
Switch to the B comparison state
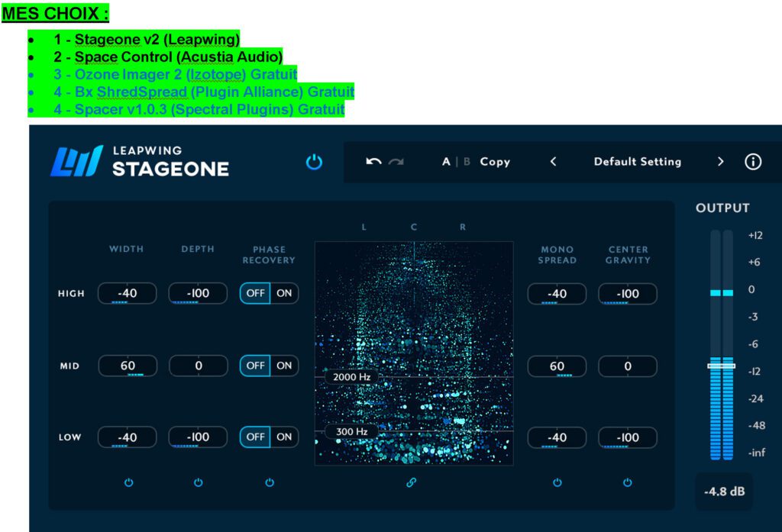[467, 162]
